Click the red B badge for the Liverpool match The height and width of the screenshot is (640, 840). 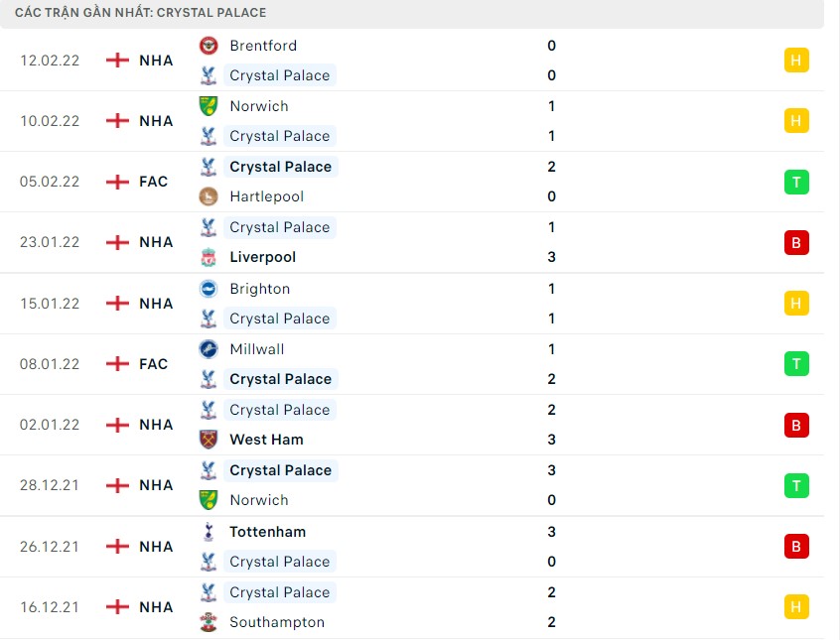click(x=795, y=242)
